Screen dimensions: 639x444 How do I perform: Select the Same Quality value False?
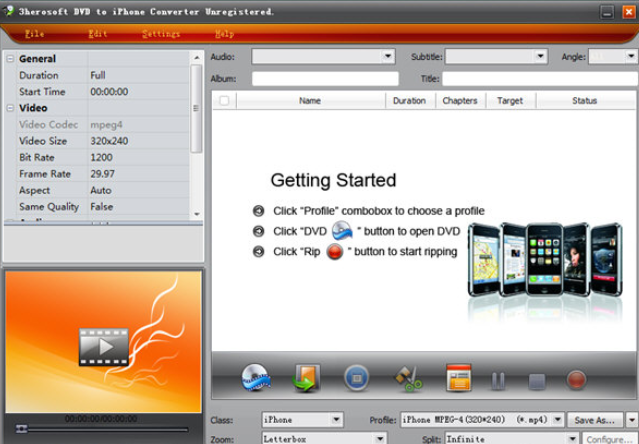[102, 207]
